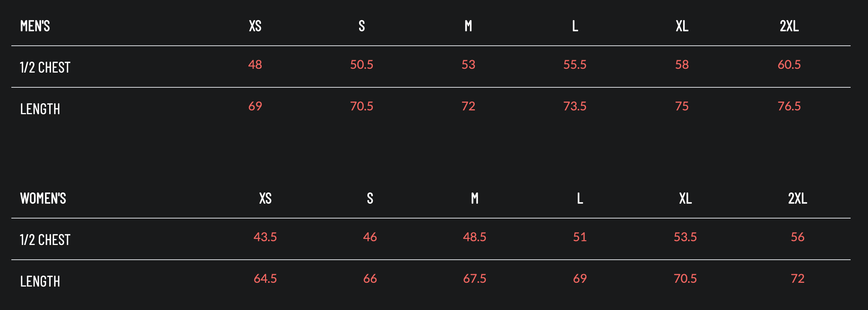868x310 pixels.
Task: Click the WOMEN'S table heading
Action: [x=43, y=198]
